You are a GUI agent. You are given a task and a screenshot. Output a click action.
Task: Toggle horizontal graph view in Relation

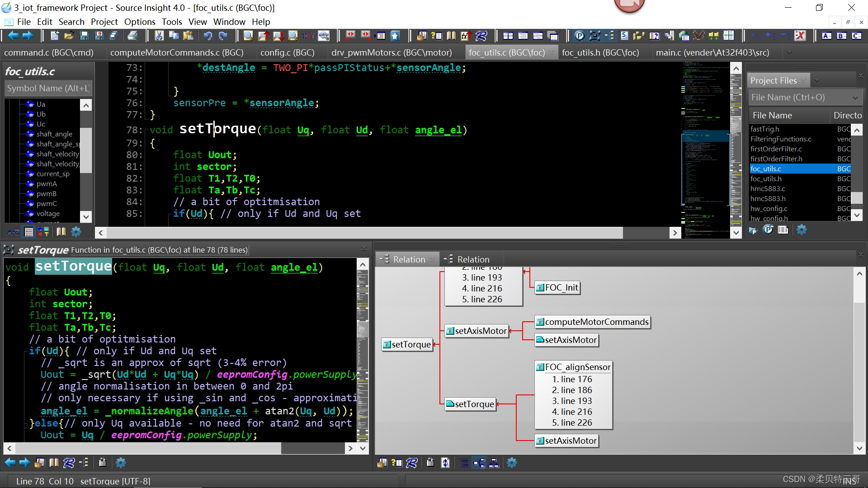[x=479, y=463]
